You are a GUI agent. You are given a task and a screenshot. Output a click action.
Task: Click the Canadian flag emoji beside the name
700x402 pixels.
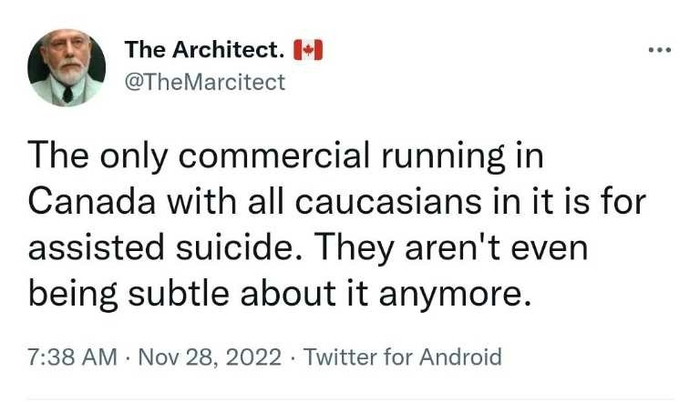pos(307,49)
